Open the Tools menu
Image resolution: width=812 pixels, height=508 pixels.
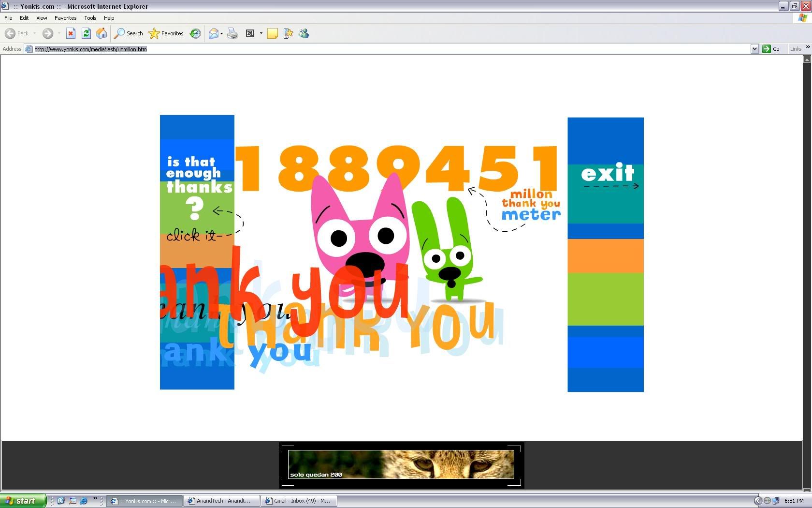(x=90, y=18)
